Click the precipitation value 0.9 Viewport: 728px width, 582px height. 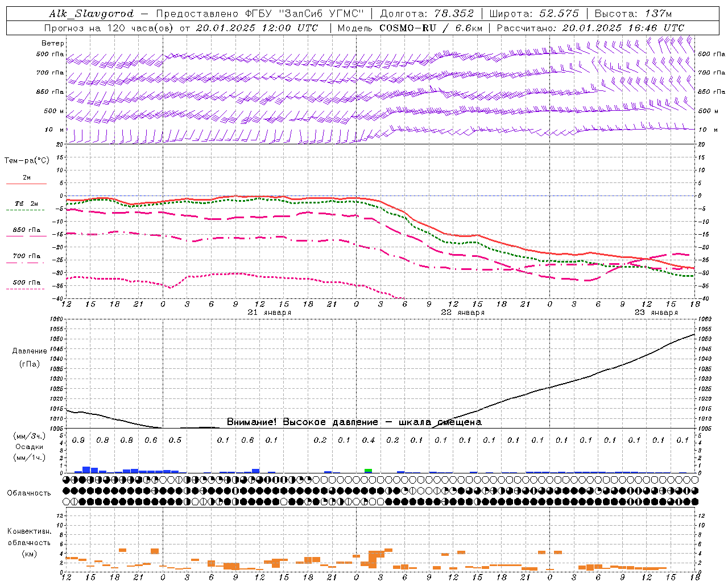78,440
